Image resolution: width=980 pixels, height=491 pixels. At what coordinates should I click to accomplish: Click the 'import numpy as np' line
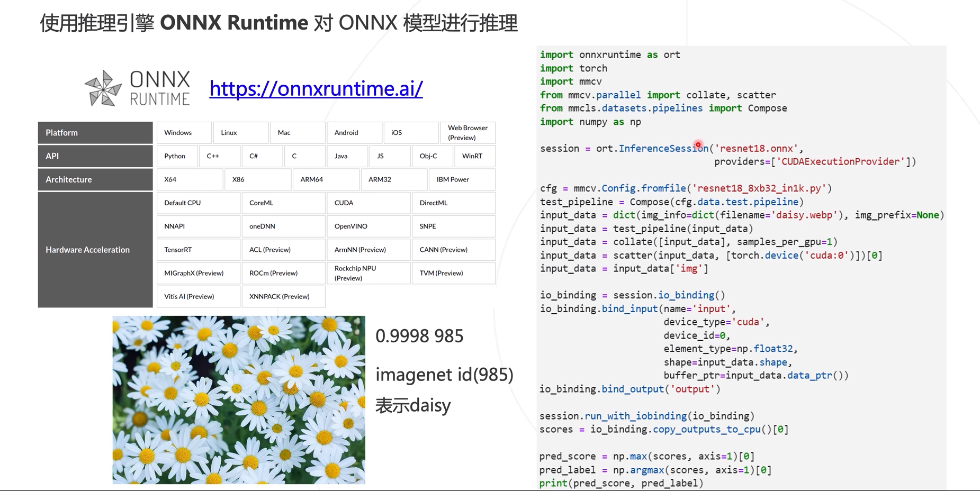click(590, 122)
